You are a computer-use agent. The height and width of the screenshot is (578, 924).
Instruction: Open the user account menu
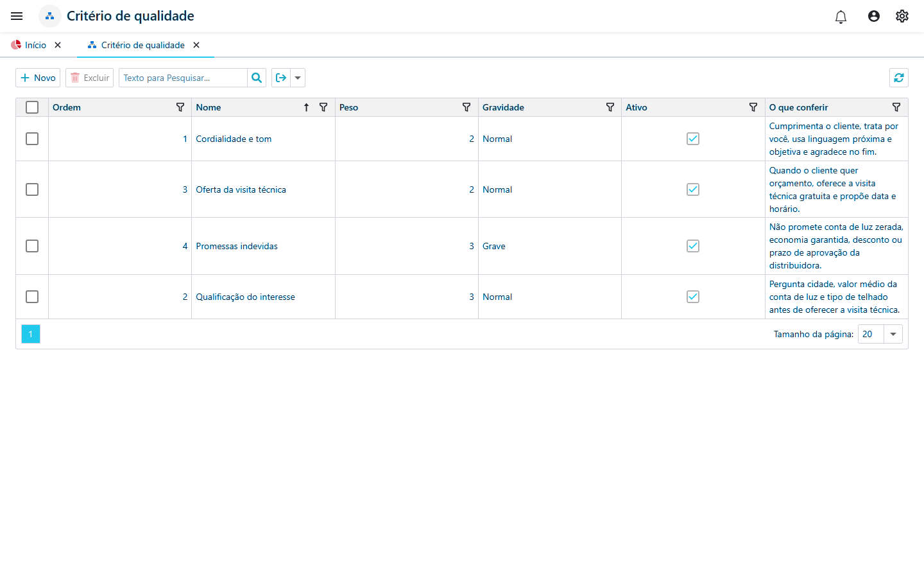click(x=874, y=16)
